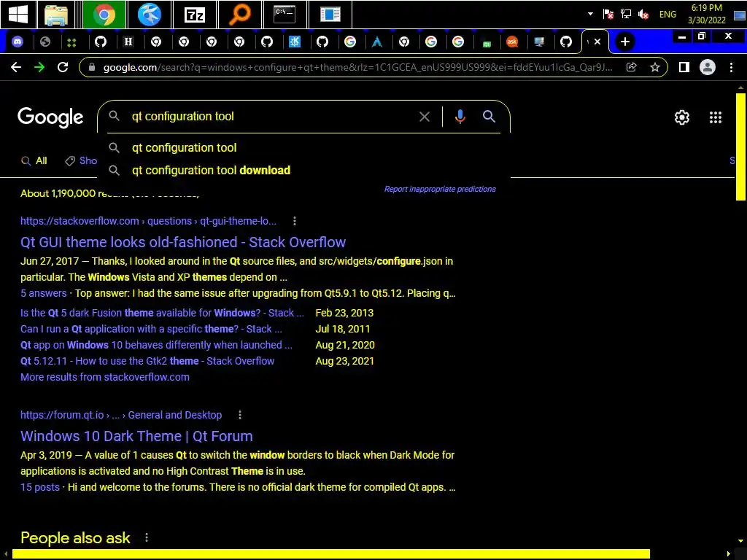Open options for the stackoverflow.com result
Image resolution: width=747 pixels, height=560 pixels.
point(295,221)
